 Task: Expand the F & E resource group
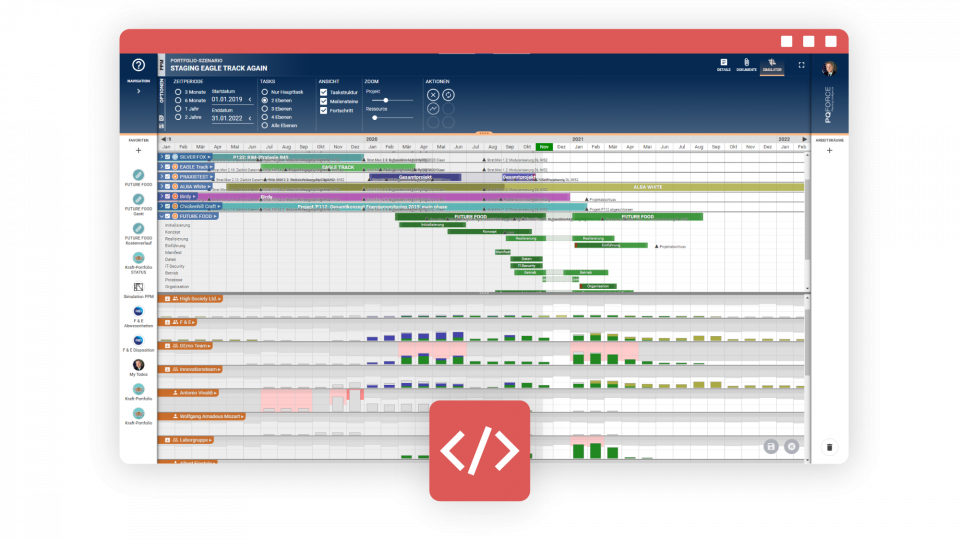pyautogui.click(x=167, y=322)
